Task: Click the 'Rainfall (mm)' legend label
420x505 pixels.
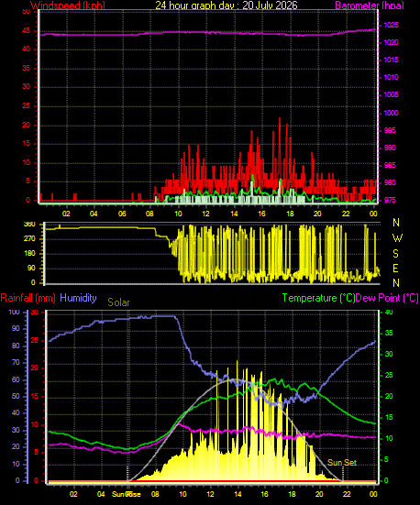Action: (28, 298)
